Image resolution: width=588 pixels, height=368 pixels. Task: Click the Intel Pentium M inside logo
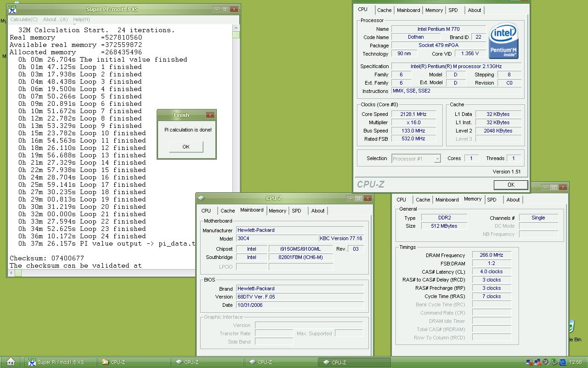(504, 41)
